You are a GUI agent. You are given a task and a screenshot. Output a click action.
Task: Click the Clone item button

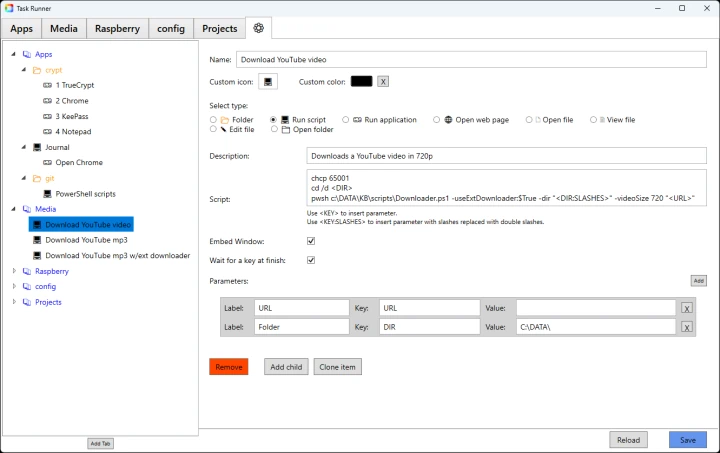[x=338, y=367]
